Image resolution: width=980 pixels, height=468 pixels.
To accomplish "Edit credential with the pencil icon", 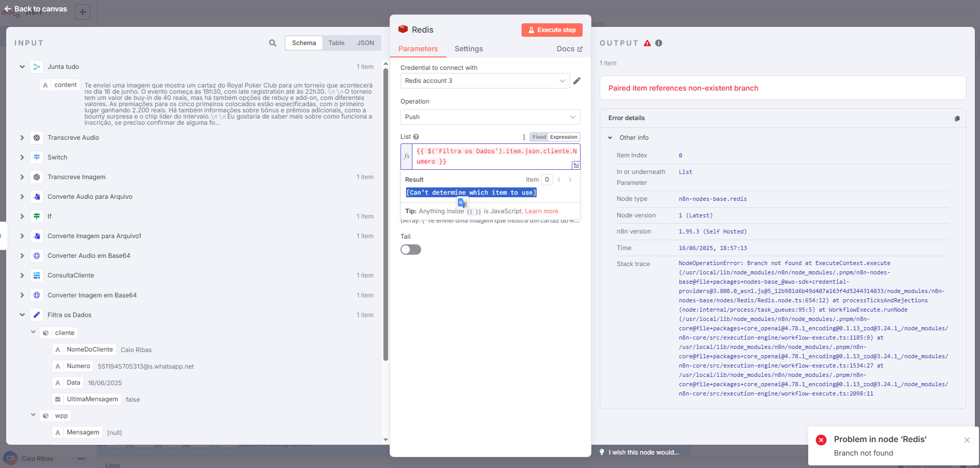I will (577, 81).
